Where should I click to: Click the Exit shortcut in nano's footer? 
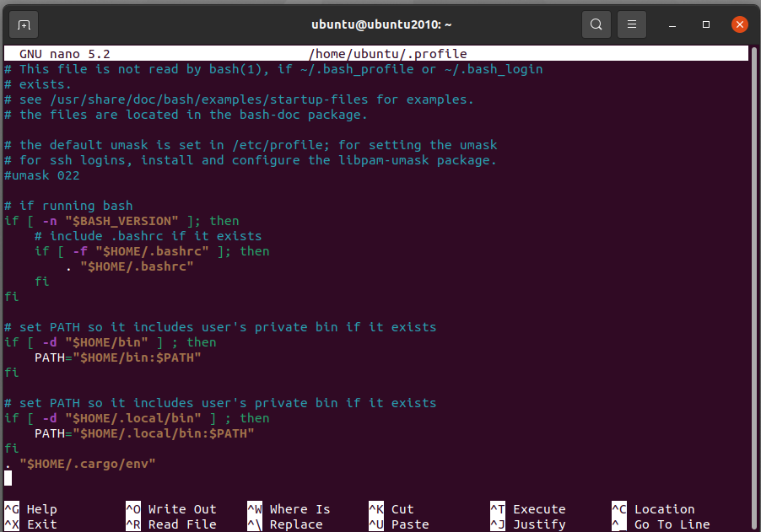point(42,524)
